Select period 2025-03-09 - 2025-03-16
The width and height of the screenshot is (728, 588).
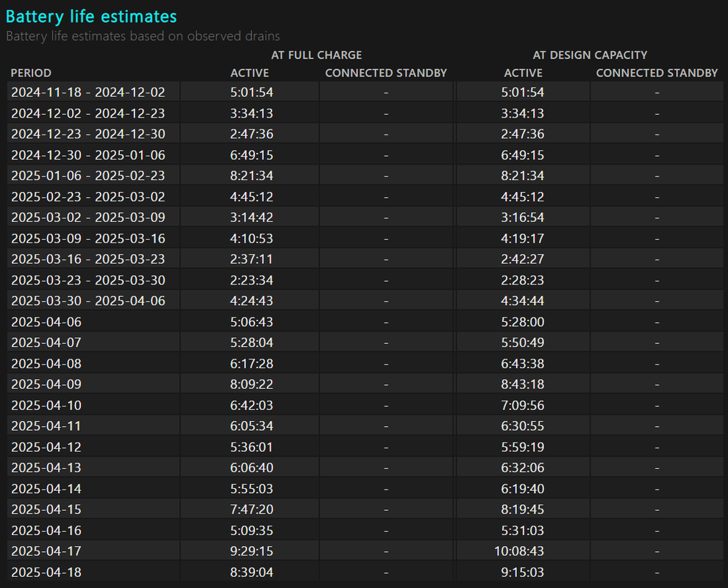(x=88, y=239)
